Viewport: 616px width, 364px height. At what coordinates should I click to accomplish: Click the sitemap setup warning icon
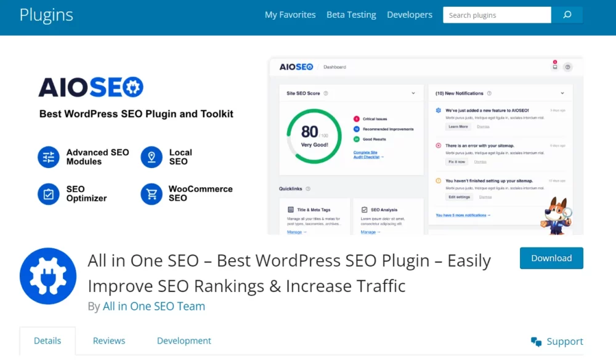[439, 181]
